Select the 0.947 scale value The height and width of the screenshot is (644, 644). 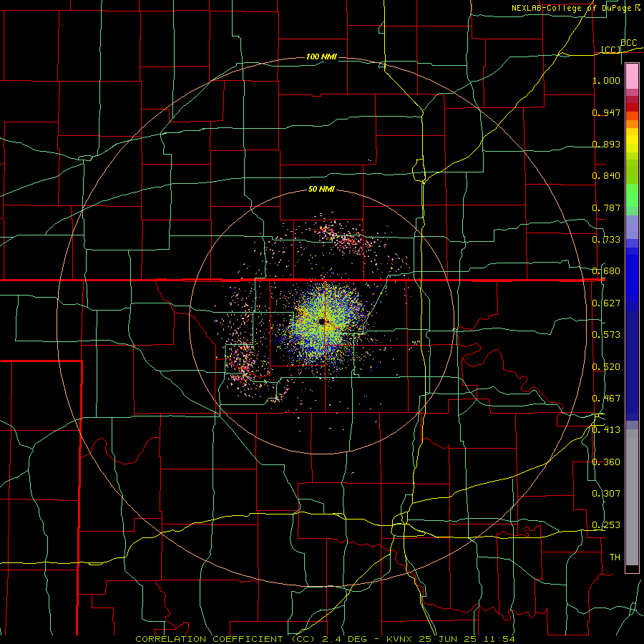pyautogui.click(x=606, y=112)
